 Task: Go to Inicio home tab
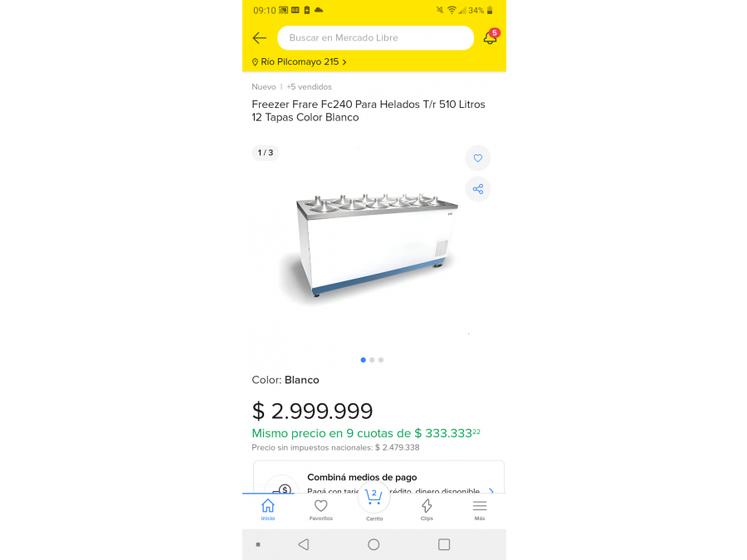click(268, 509)
